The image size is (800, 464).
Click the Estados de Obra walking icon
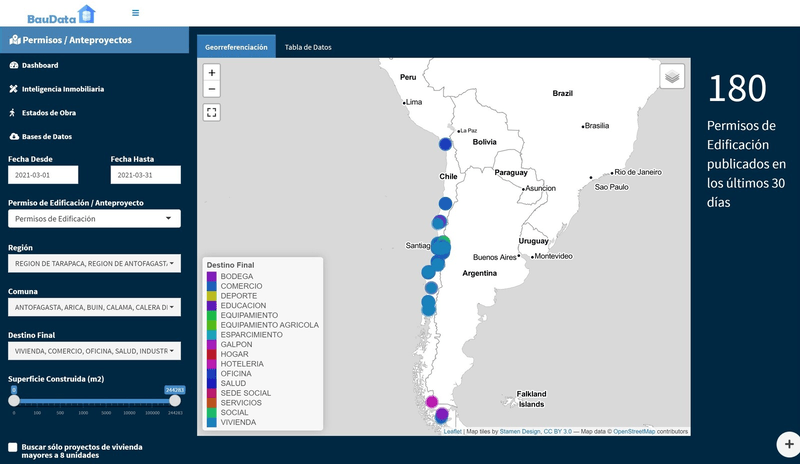[x=12, y=113]
